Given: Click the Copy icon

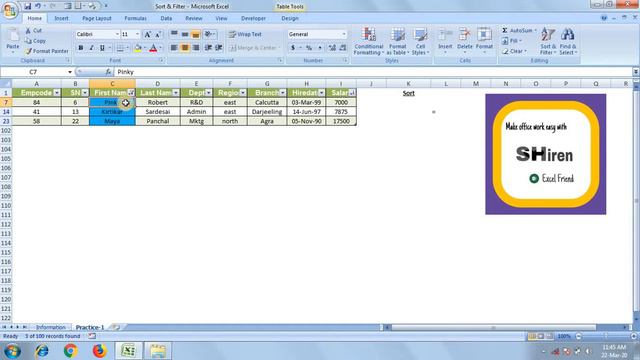Looking at the screenshot, I should pyautogui.click(x=28, y=41).
